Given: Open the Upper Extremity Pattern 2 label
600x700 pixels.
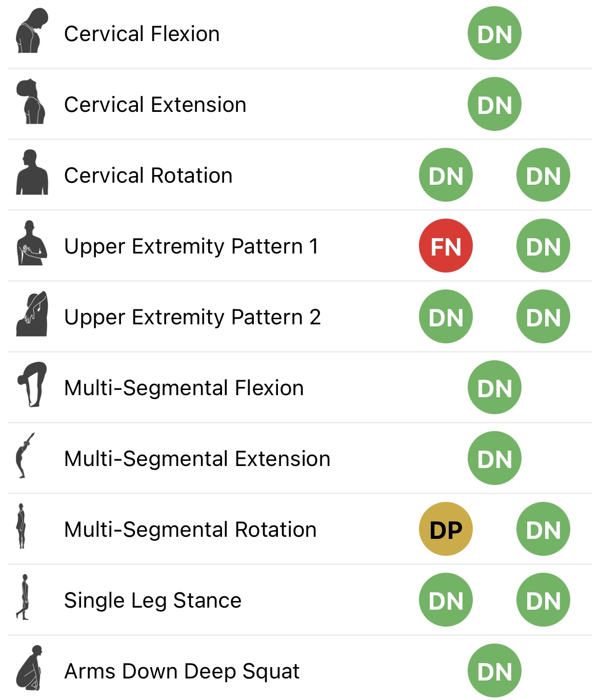Looking at the screenshot, I should pos(192,317).
